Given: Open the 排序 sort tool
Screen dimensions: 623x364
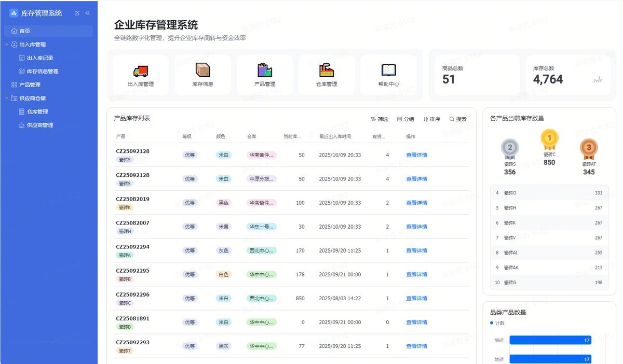Looking at the screenshot, I should (x=432, y=119).
